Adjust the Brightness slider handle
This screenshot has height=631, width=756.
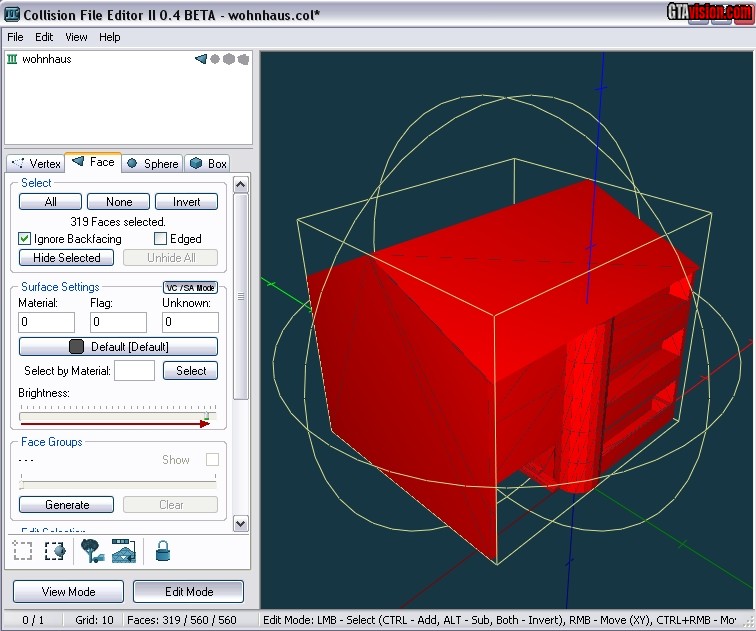tap(206, 416)
